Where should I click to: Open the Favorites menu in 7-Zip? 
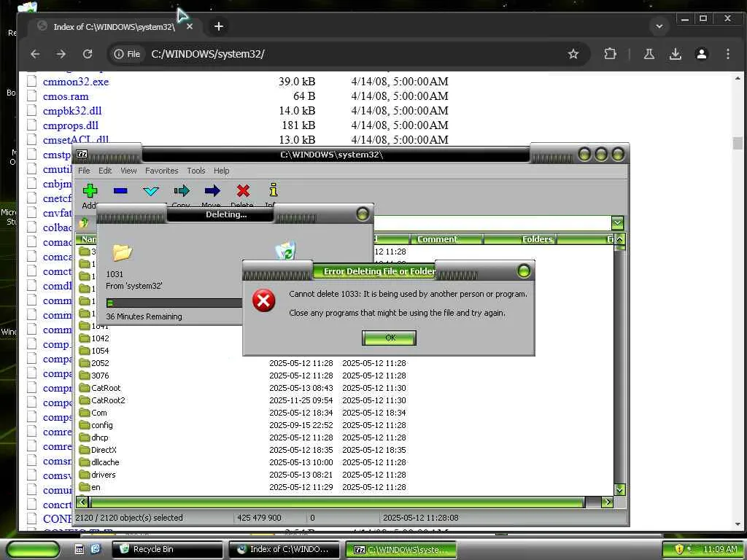pyautogui.click(x=161, y=171)
